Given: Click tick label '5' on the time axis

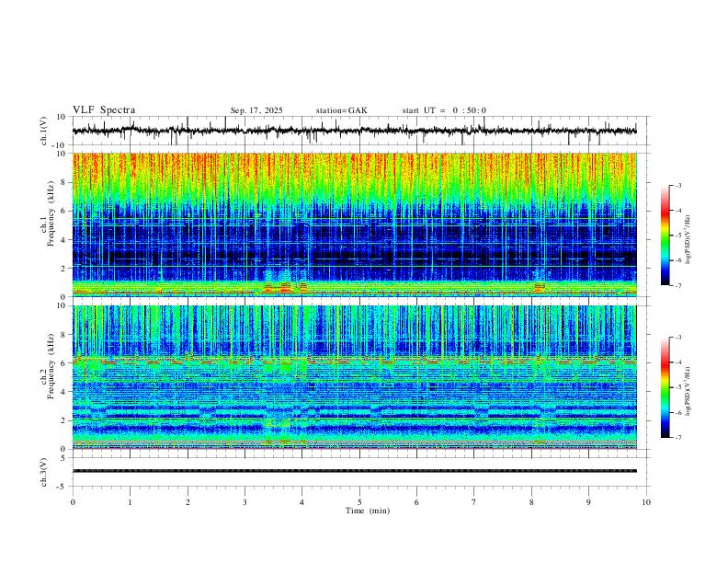Looking at the screenshot, I should pos(359,502).
